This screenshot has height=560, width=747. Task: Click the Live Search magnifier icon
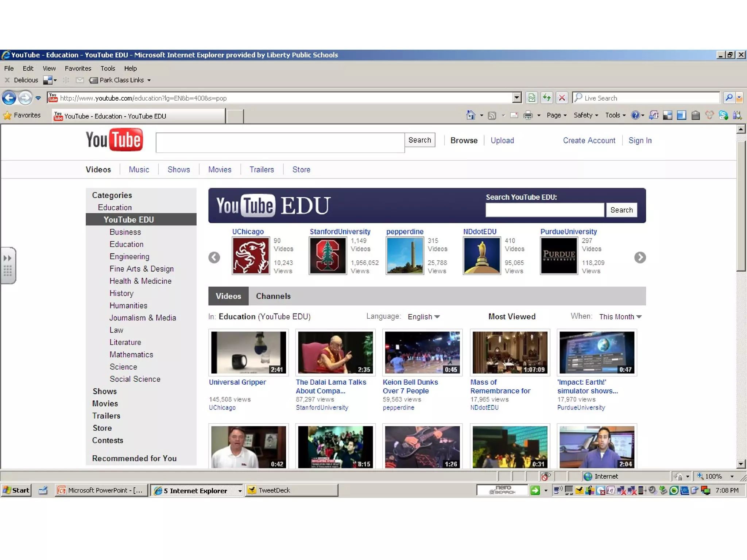point(728,98)
